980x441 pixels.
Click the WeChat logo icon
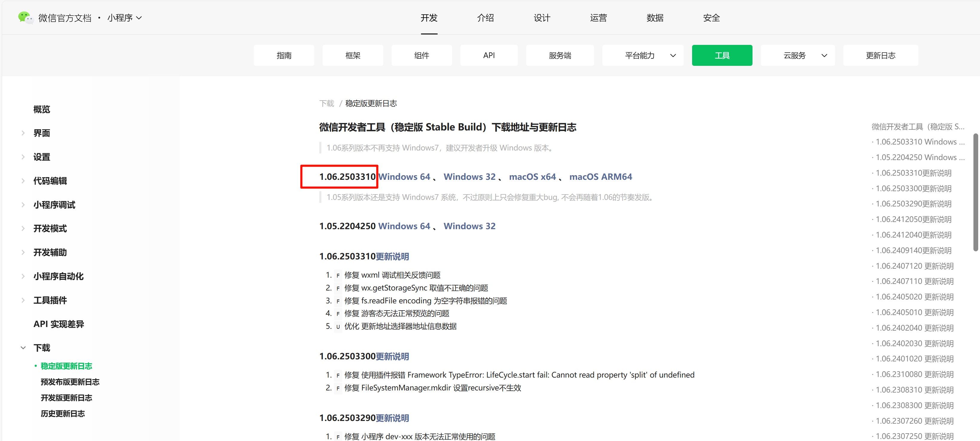coord(25,18)
